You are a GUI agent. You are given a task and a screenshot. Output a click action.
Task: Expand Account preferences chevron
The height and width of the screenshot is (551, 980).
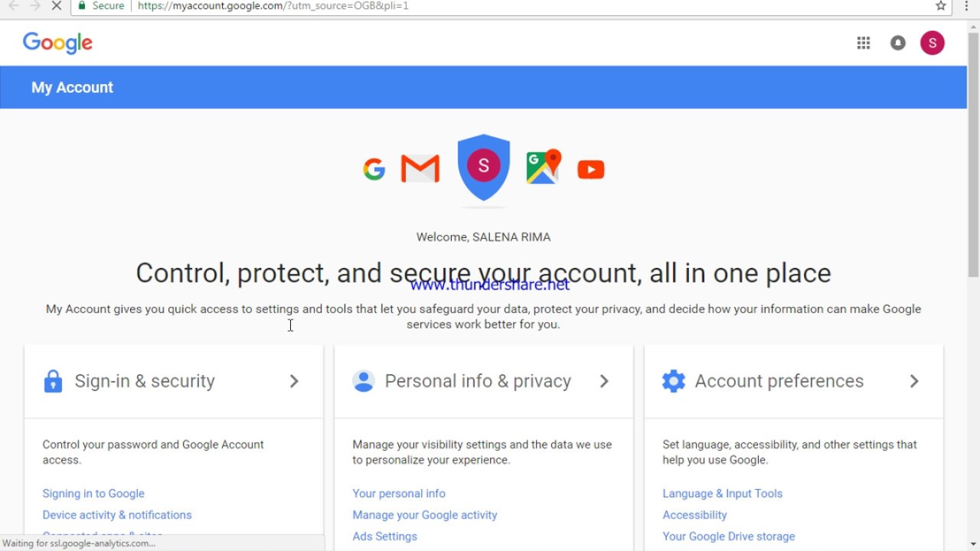pyautogui.click(x=914, y=381)
